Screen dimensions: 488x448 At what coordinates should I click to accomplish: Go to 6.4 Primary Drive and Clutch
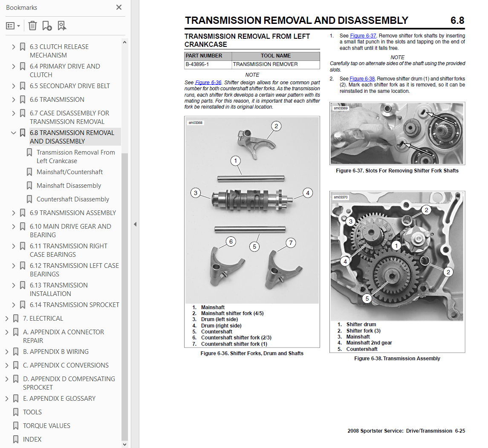[65, 71]
